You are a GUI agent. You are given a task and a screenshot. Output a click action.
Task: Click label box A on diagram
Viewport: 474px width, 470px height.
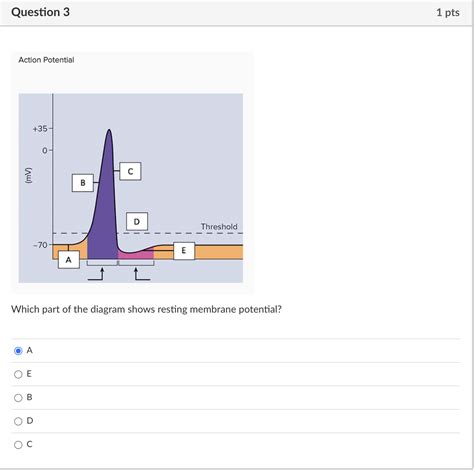coord(69,260)
